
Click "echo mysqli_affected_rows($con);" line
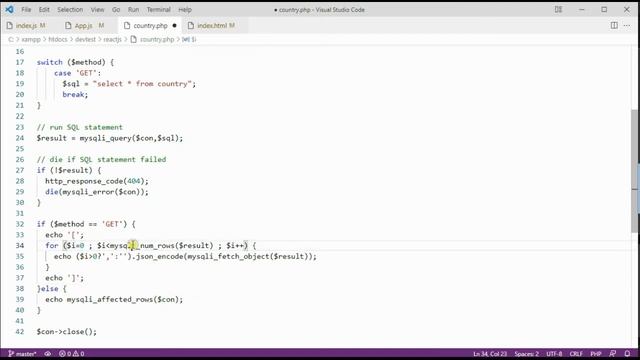pyautogui.click(x=114, y=299)
